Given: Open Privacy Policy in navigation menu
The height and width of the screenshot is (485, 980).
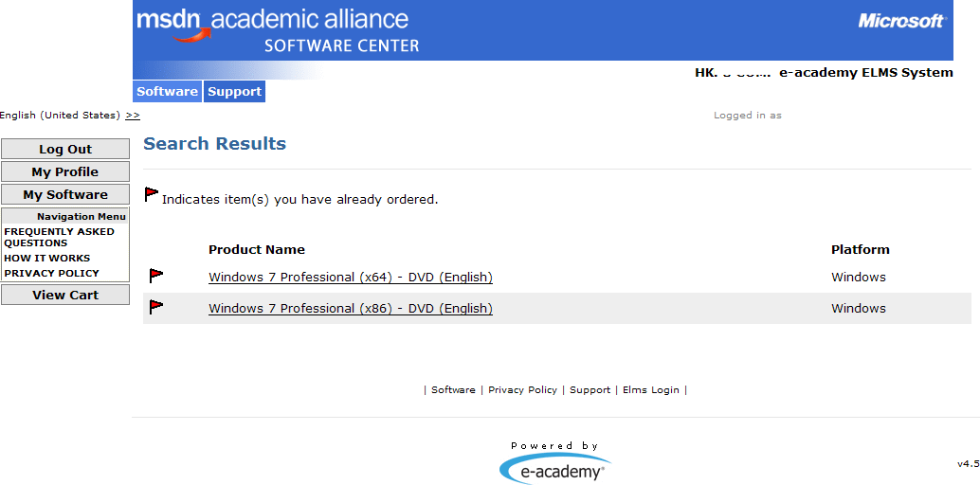Looking at the screenshot, I should [52, 273].
